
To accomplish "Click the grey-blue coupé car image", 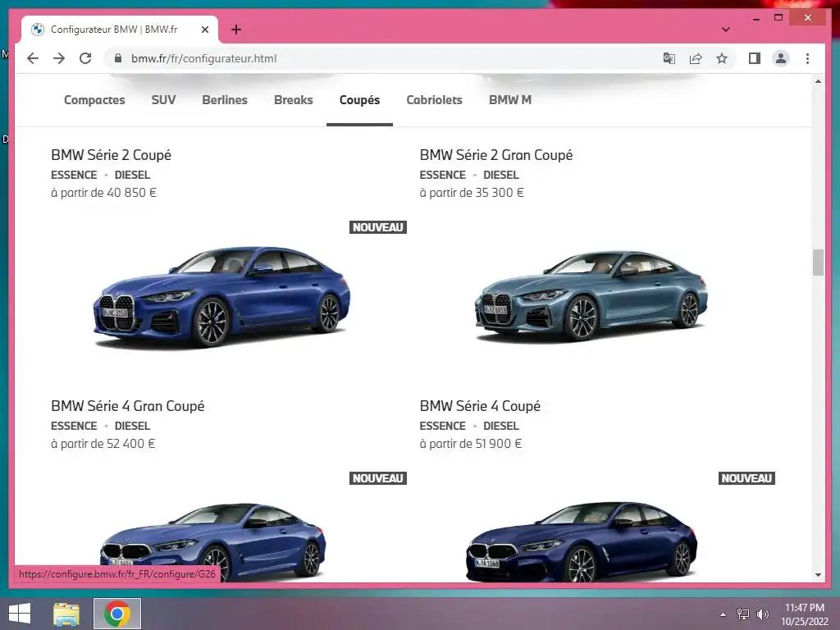I will (591, 295).
